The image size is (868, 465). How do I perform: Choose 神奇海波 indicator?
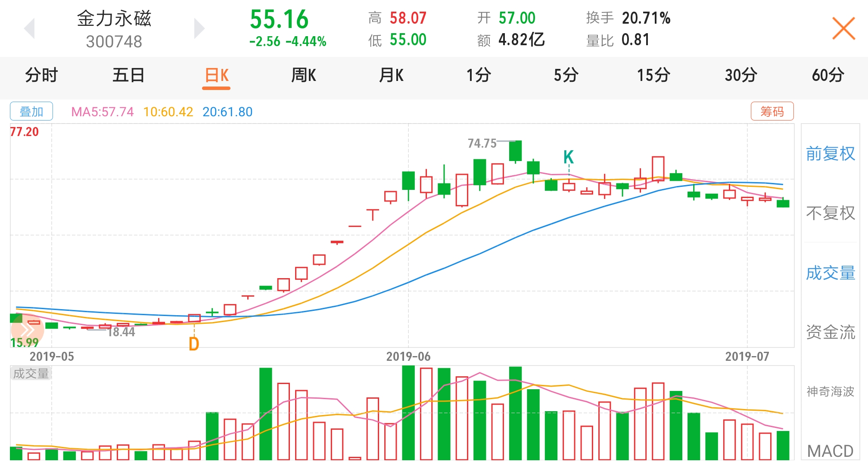(831, 391)
